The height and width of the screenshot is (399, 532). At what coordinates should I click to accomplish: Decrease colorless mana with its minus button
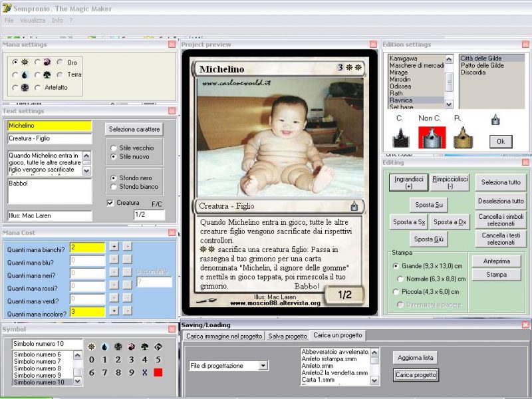[x=127, y=311]
